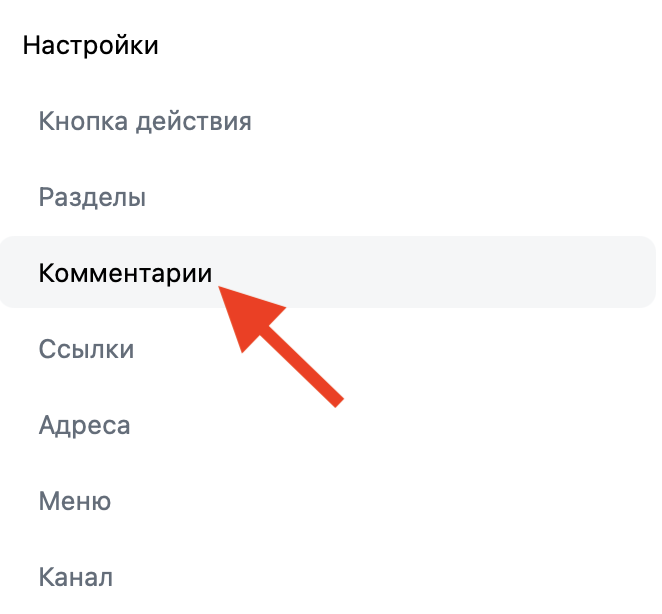This screenshot has height=614, width=662.
Task: Click the Разделы text label
Action: point(92,197)
